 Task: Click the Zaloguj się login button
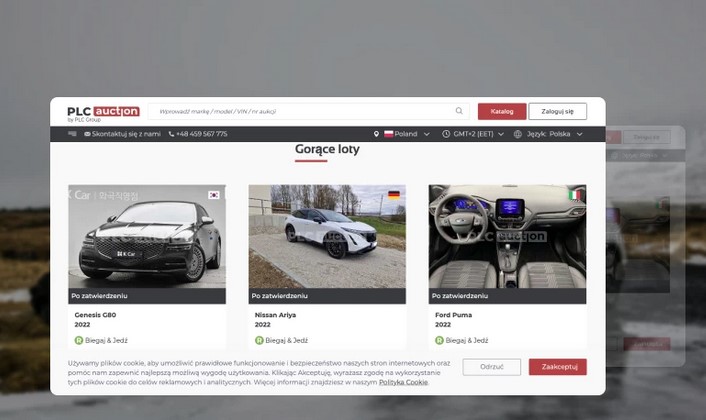pyautogui.click(x=557, y=111)
